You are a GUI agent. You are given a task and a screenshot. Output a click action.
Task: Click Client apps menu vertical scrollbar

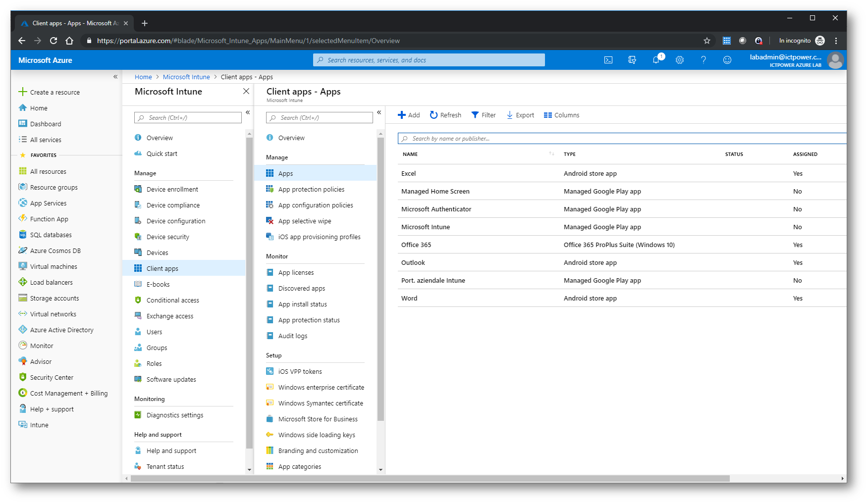point(380,280)
